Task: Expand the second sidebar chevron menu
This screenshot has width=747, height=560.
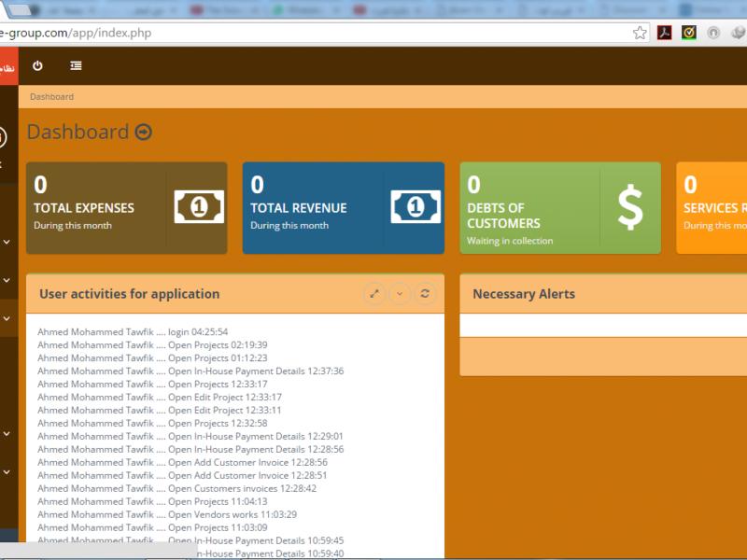Action: (x=7, y=280)
